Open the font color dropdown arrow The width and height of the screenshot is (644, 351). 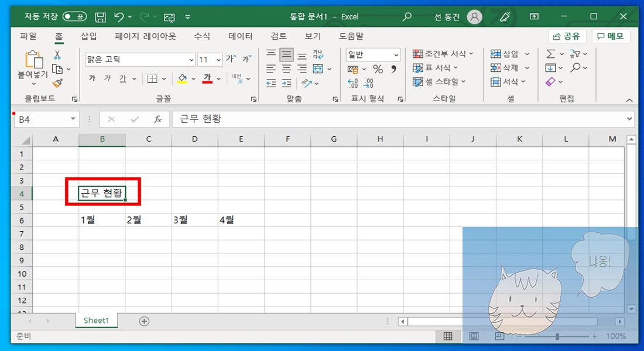point(218,79)
